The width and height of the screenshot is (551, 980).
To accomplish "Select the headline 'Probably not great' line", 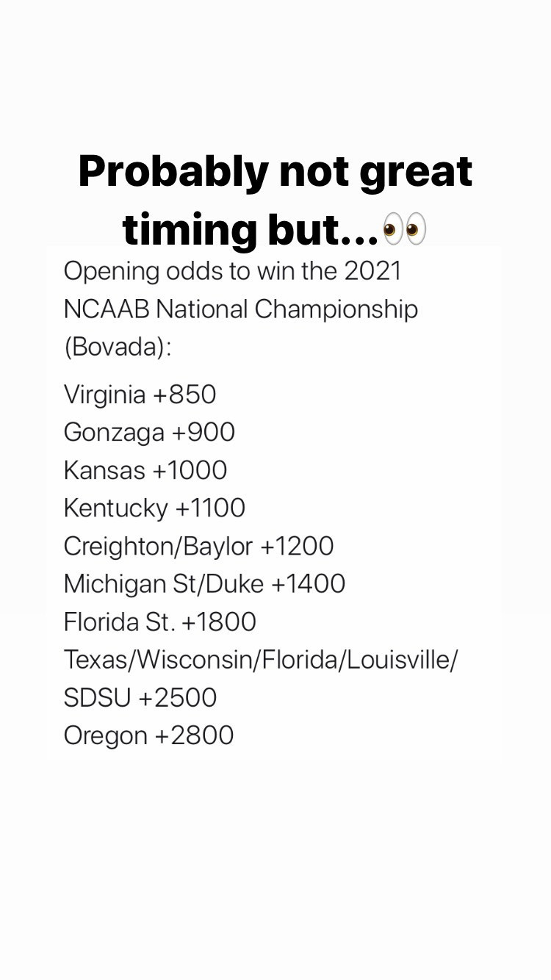I will [x=275, y=173].
